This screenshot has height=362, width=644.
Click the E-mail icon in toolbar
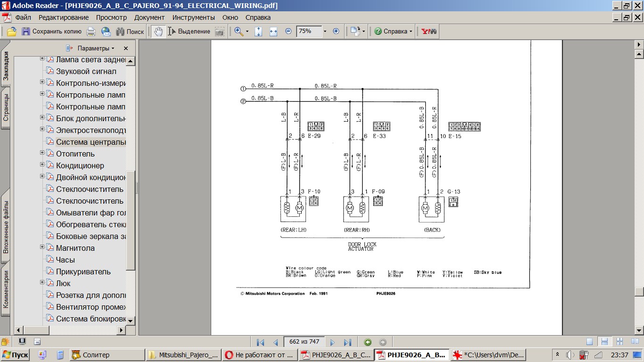click(x=106, y=32)
